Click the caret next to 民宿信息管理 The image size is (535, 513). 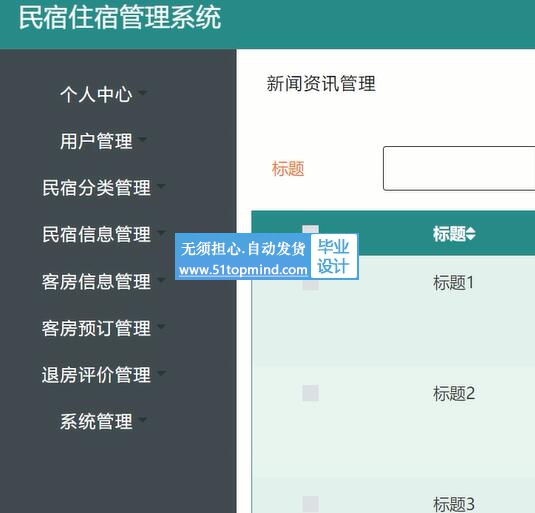click(161, 233)
